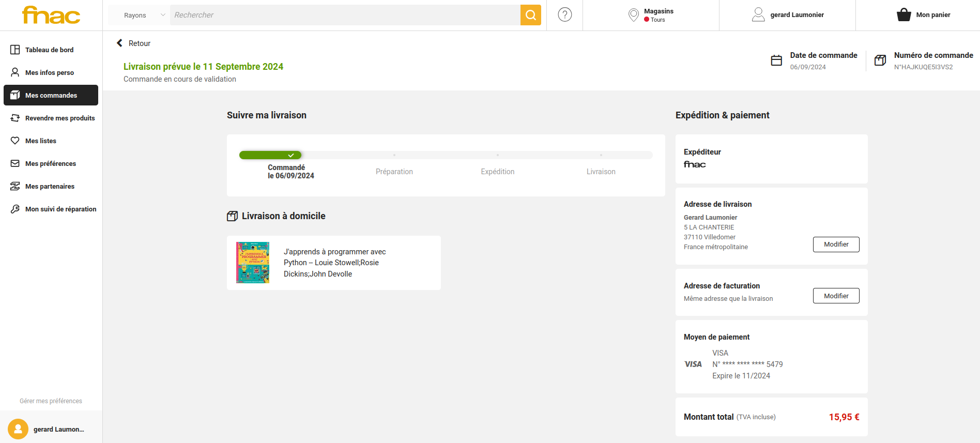Open Mes préférences in sidebar

point(51,164)
